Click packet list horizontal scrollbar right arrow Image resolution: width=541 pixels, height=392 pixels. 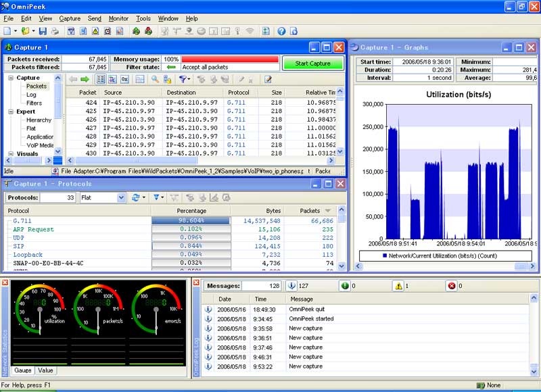click(x=331, y=160)
